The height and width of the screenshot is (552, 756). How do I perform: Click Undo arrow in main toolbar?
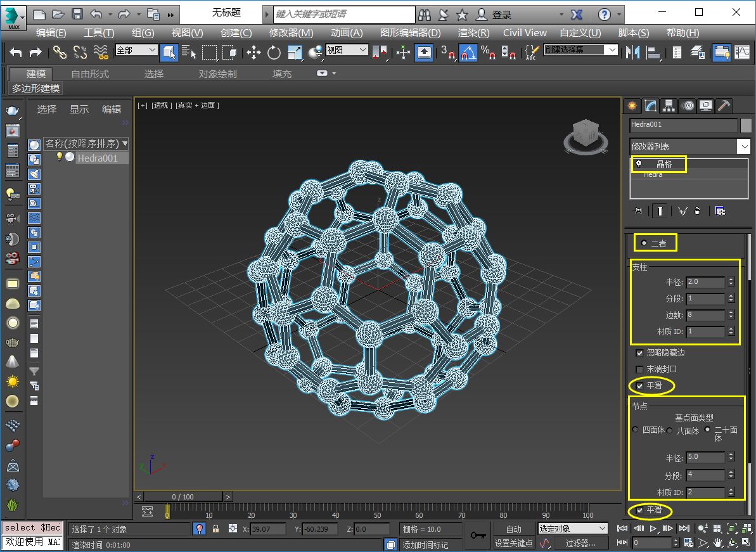(x=15, y=52)
